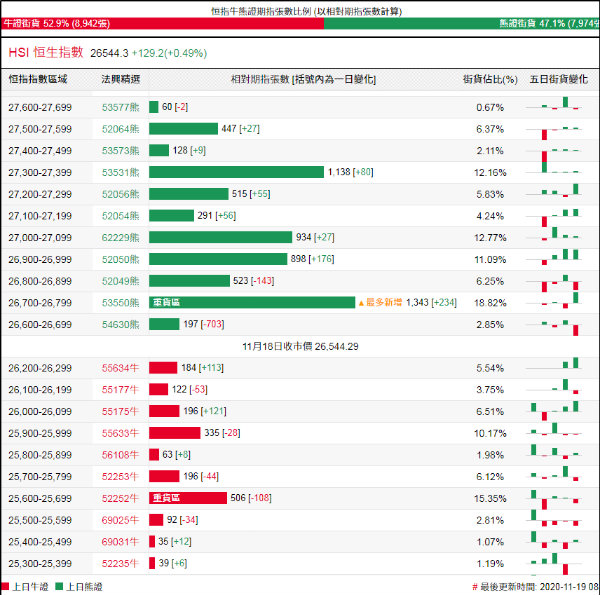Click the red 重貨區 bar for 25,600-25,699
Screen dimensions: 600x595
pos(188,498)
